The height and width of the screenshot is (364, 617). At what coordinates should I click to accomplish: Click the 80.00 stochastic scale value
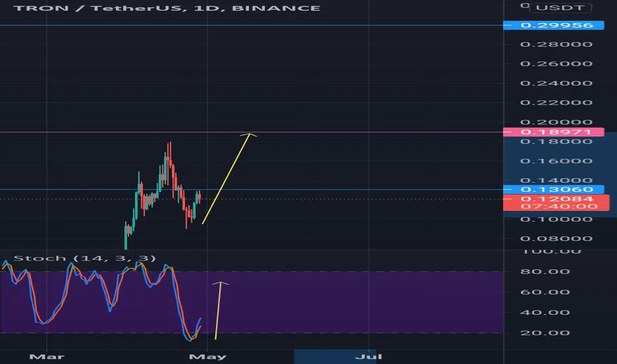pyautogui.click(x=545, y=271)
